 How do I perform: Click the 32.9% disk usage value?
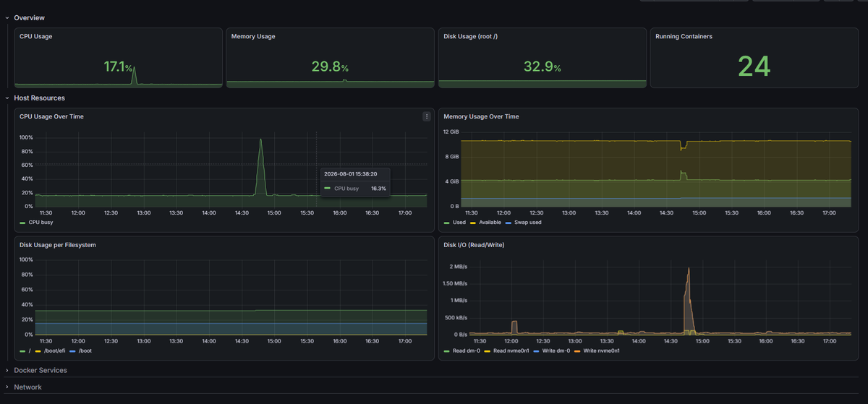542,67
